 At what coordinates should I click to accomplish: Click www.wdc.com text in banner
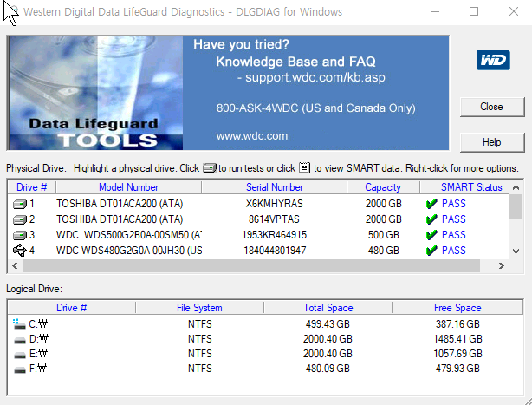pos(252,136)
